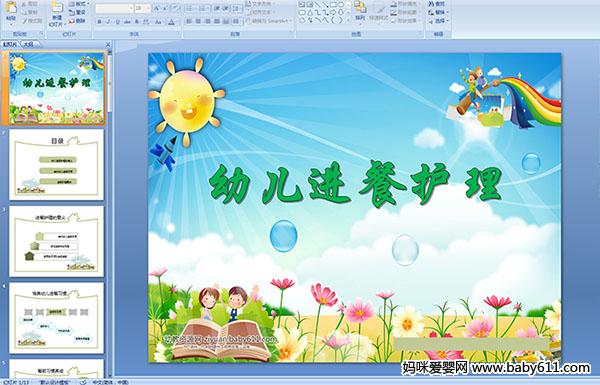The width and height of the screenshot is (600, 385).
Task: Click the New Slide icon
Action: [57, 13]
